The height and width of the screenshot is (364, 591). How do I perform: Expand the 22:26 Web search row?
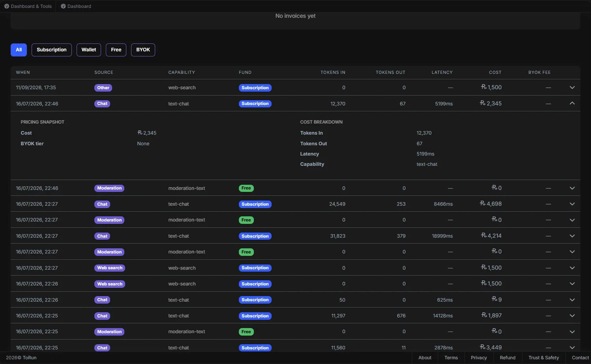click(x=572, y=284)
